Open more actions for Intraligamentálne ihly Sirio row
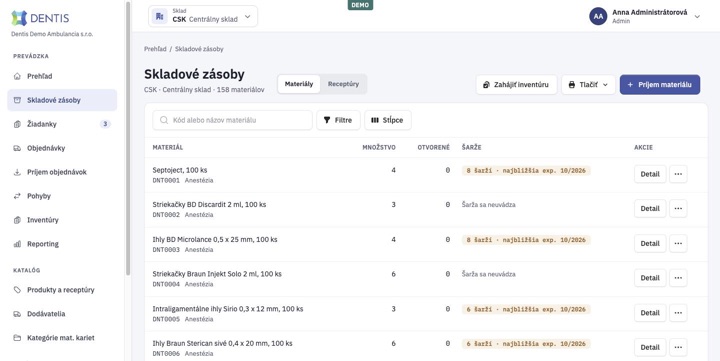This screenshot has width=720, height=361. [x=678, y=313]
